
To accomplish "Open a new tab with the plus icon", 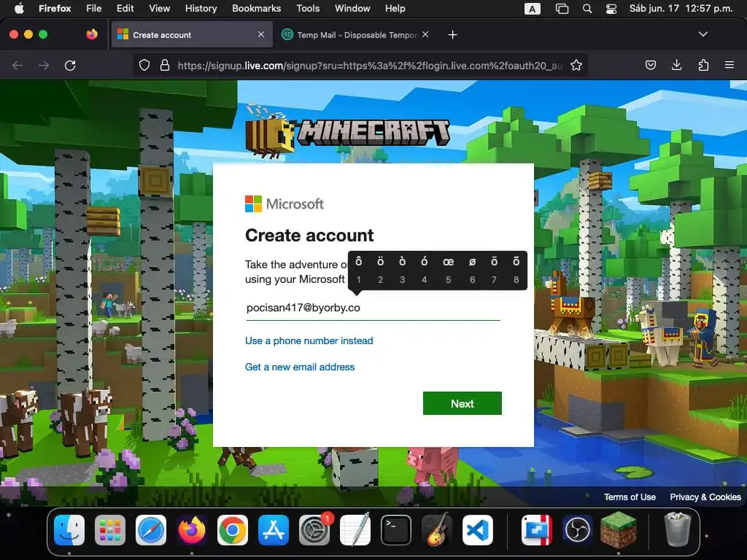I will click(x=452, y=35).
